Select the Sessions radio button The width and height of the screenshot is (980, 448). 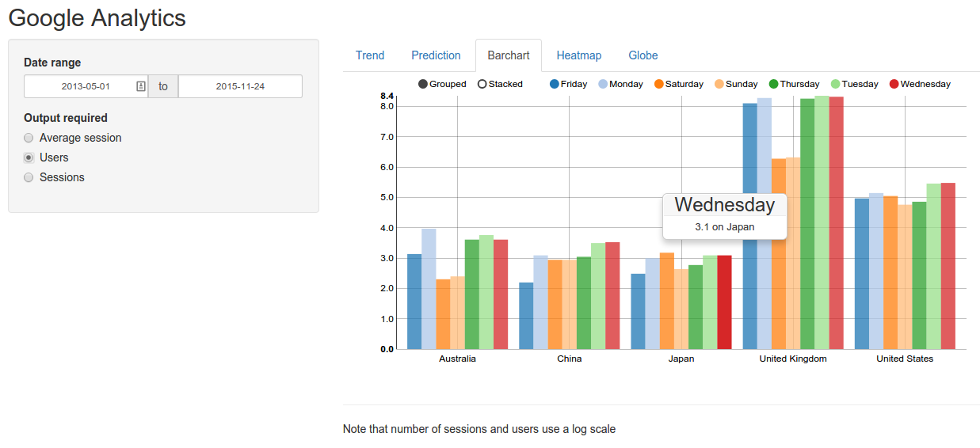[29, 177]
